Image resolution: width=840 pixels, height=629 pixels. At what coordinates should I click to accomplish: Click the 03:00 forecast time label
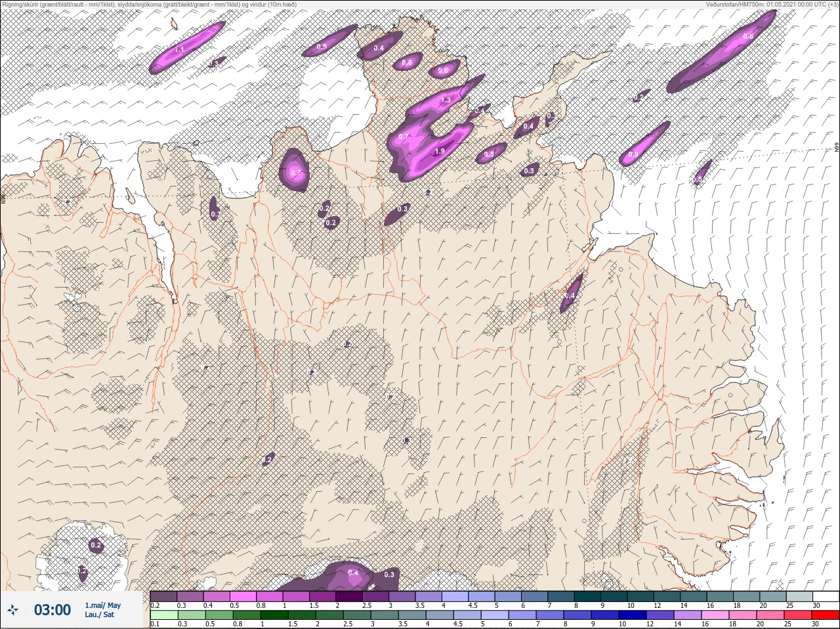click(x=52, y=610)
